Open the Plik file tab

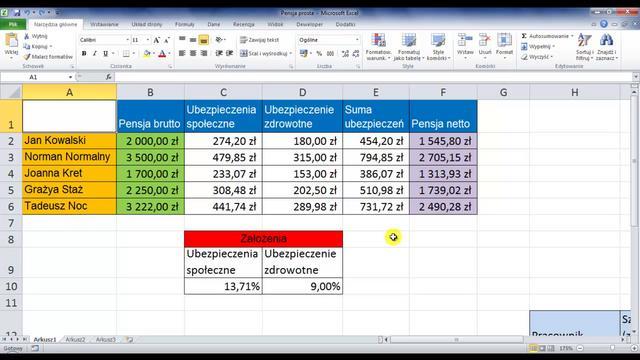[13, 24]
